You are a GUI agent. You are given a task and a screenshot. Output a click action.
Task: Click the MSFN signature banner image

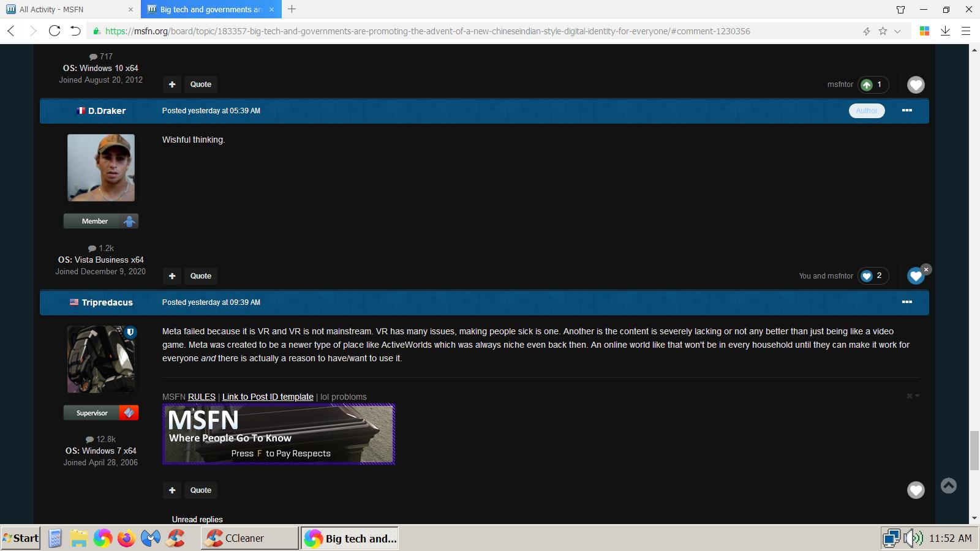click(279, 435)
